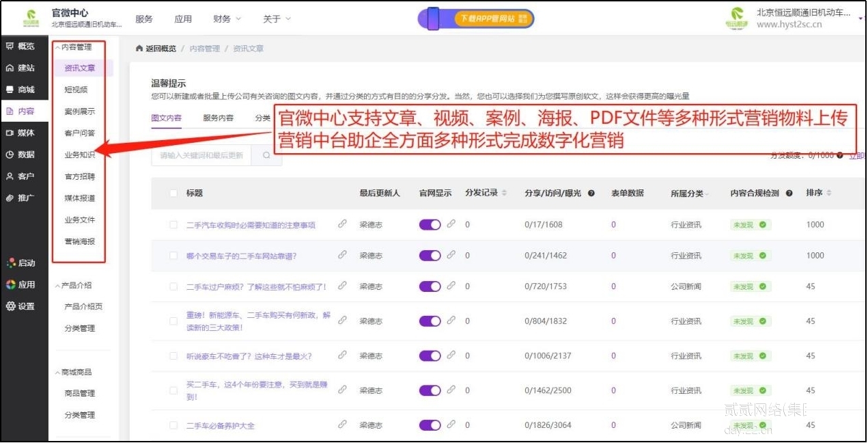Check the box for 二手车必备养护大全

(x=173, y=426)
